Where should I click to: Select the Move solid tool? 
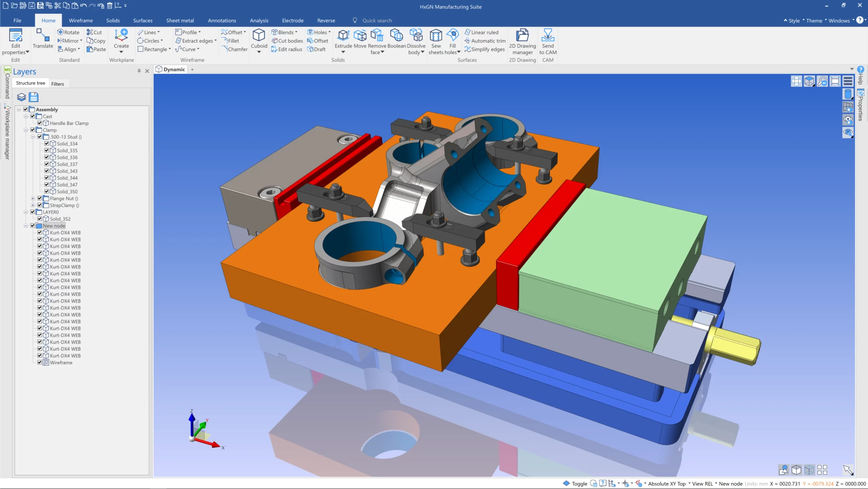(x=360, y=38)
